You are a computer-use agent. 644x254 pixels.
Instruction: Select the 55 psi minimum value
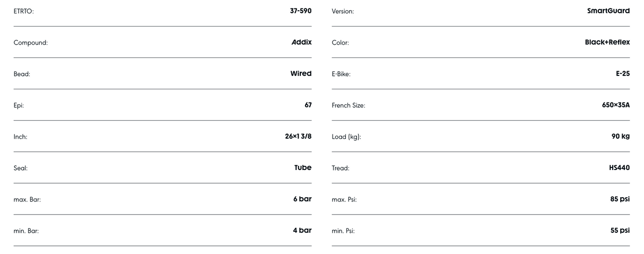pyautogui.click(x=620, y=230)
